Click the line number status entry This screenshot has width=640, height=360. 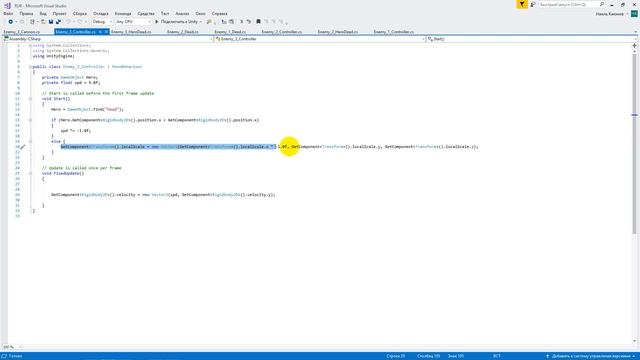click(x=396, y=356)
